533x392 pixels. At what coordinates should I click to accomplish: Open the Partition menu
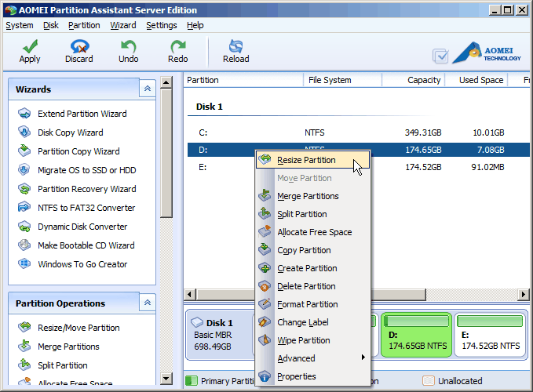click(x=84, y=25)
